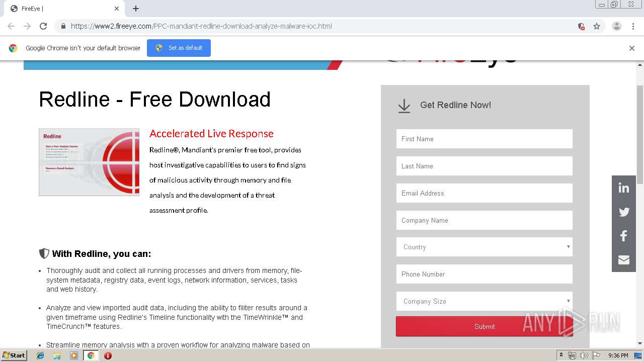Image resolution: width=644 pixels, height=362 pixels.
Task: Dismiss the default browser notification bar
Action: [632, 48]
